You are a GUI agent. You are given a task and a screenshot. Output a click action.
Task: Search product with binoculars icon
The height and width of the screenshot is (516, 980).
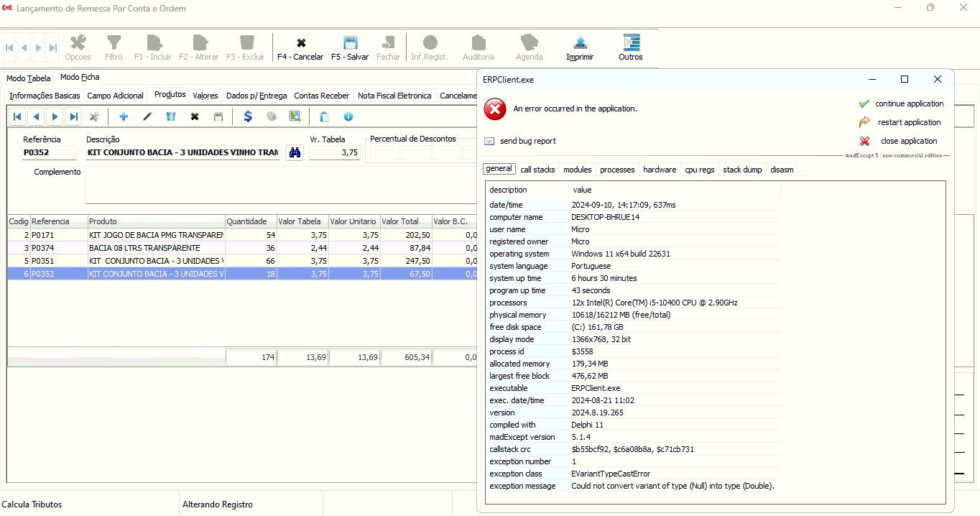(295, 152)
